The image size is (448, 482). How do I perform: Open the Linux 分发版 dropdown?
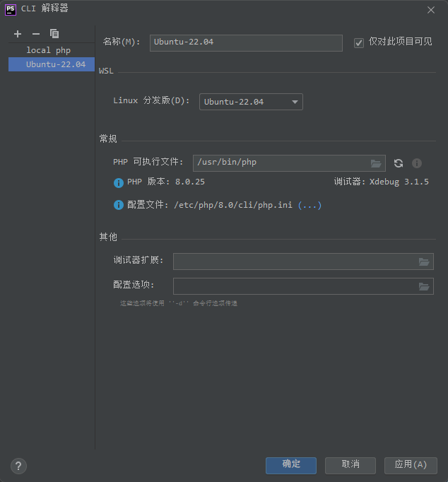[x=251, y=102]
